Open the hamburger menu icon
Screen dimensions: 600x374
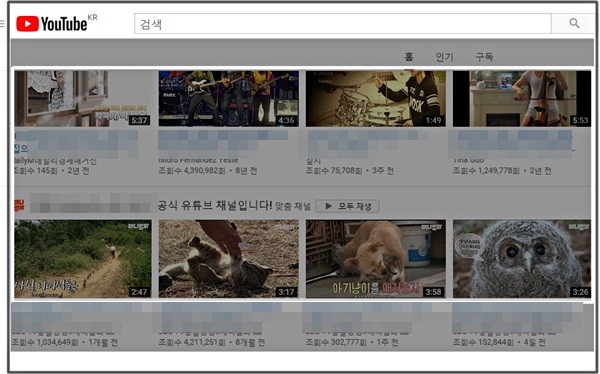click(x=2, y=24)
